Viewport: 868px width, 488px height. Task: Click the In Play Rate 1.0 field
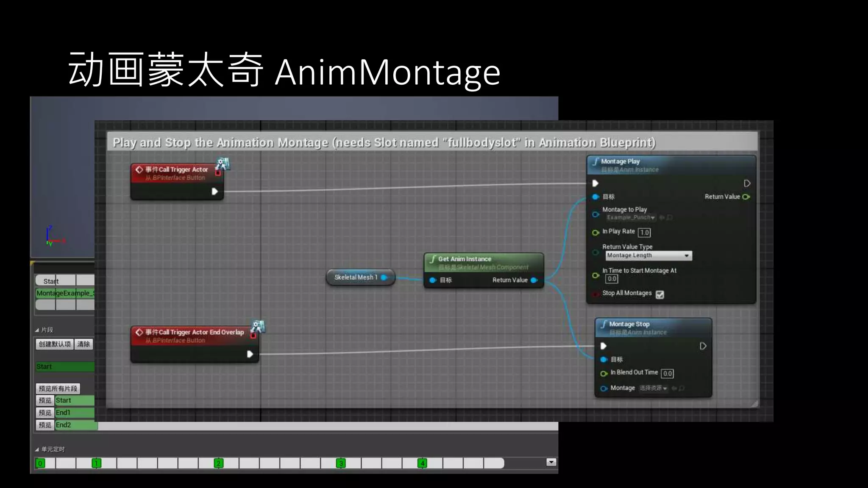[644, 232]
